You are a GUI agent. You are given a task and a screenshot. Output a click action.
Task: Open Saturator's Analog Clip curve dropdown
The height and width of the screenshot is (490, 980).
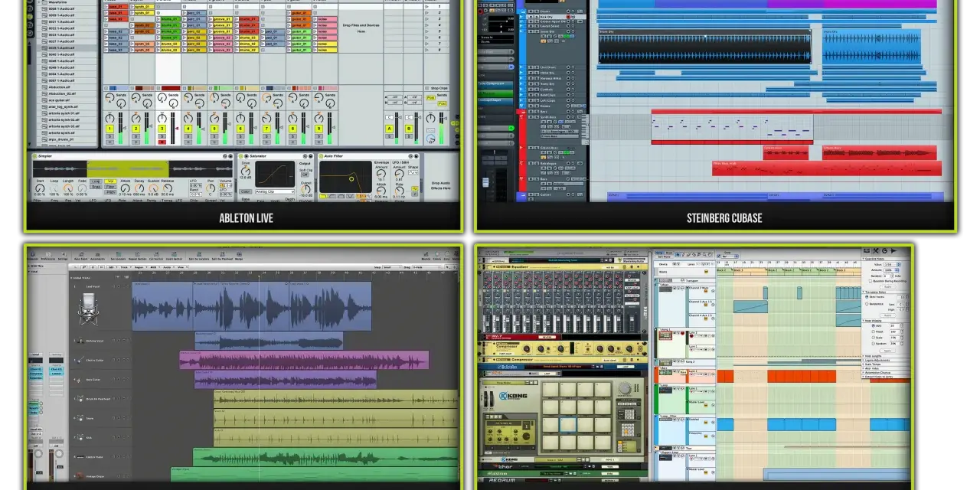tap(274, 191)
